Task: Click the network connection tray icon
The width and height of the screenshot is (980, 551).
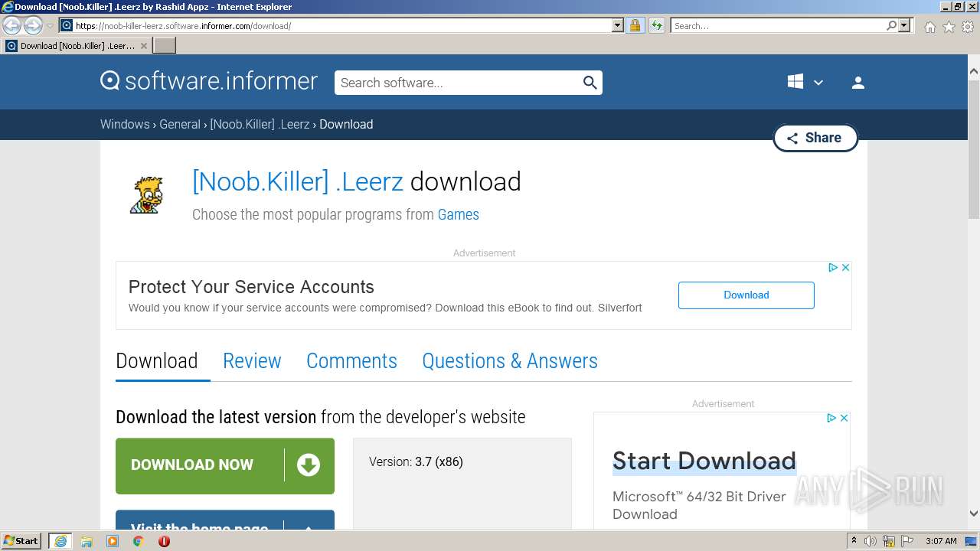Action: tap(889, 541)
